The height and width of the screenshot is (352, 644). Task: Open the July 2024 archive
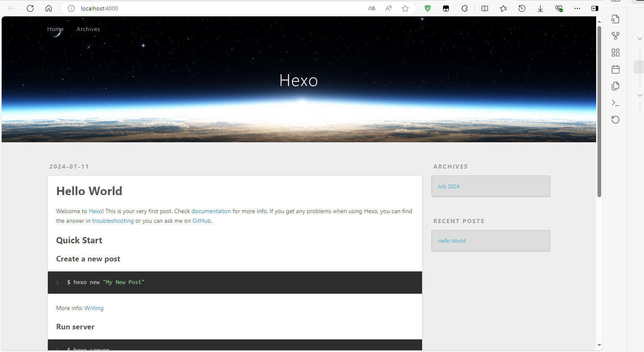[448, 186]
